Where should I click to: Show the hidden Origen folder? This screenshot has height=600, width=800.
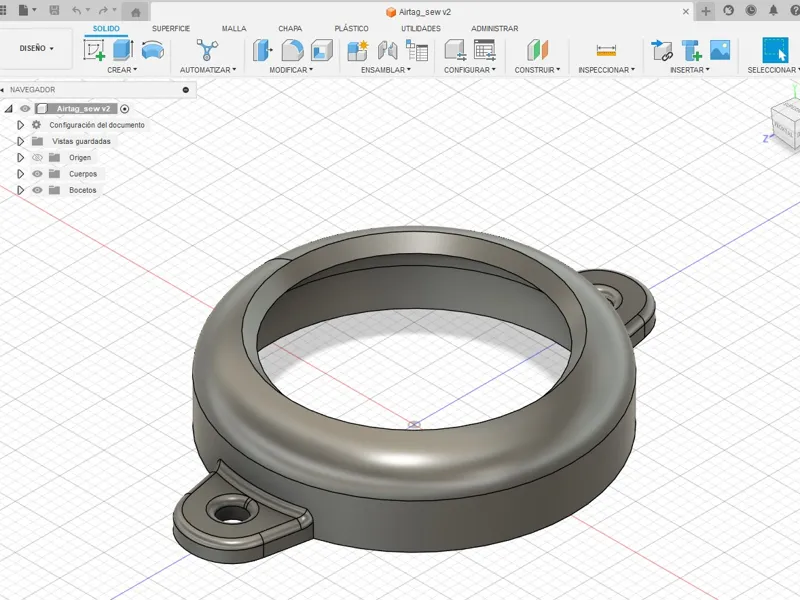coord(37,158)
